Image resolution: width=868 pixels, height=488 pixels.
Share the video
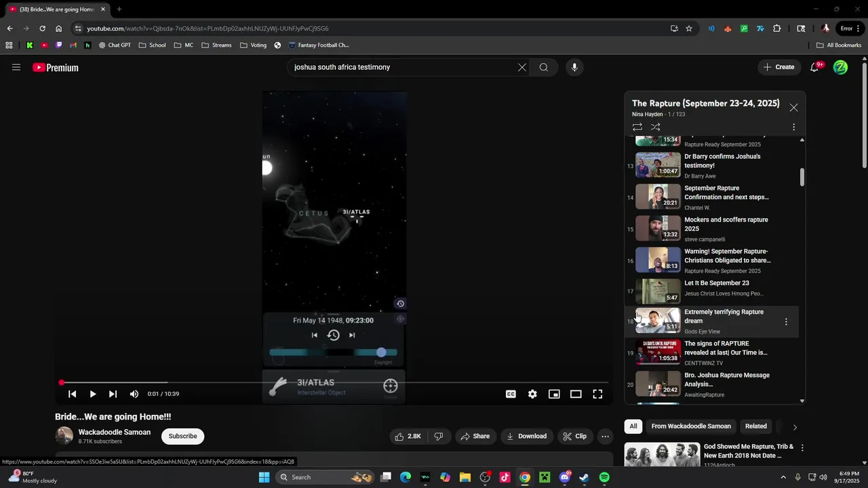pos(475,436)
